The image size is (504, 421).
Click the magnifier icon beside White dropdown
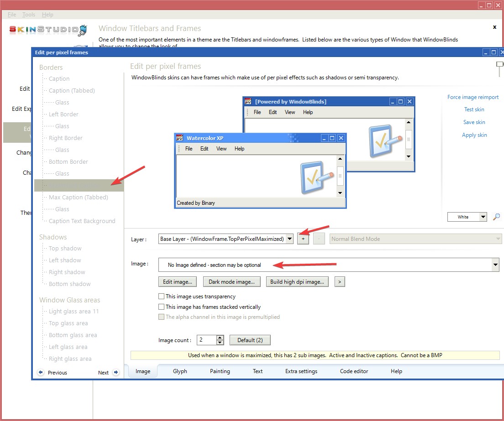tap(496, 217)
